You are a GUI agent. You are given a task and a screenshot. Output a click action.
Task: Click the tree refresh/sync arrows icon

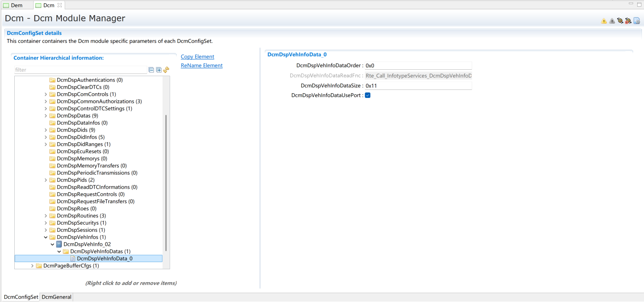pos(166,70)
